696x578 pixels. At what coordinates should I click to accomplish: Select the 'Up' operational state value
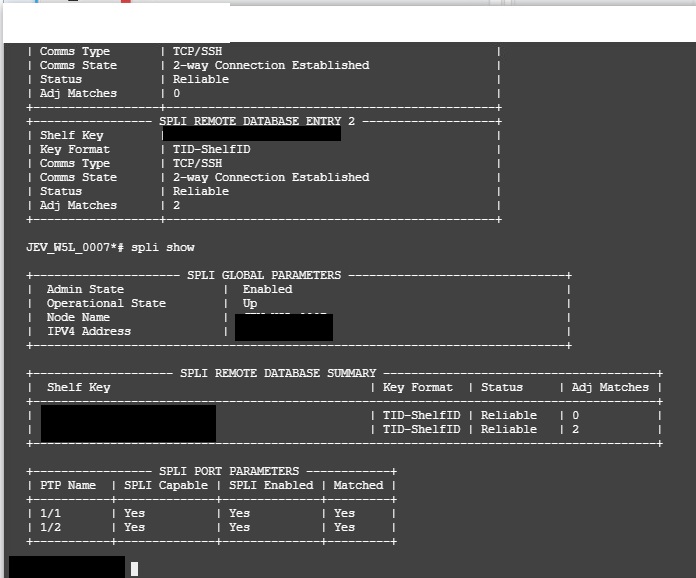click(250, 304)
